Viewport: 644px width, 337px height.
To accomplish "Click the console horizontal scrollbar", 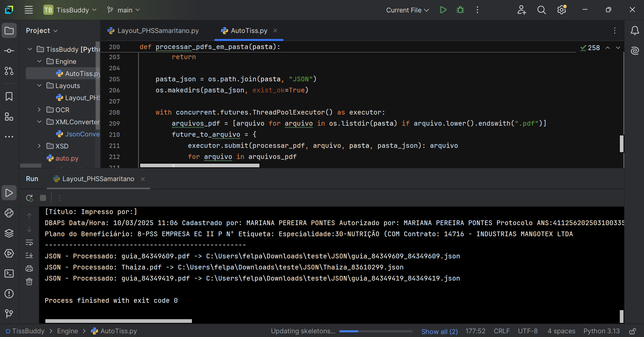I will click(119, 321).
